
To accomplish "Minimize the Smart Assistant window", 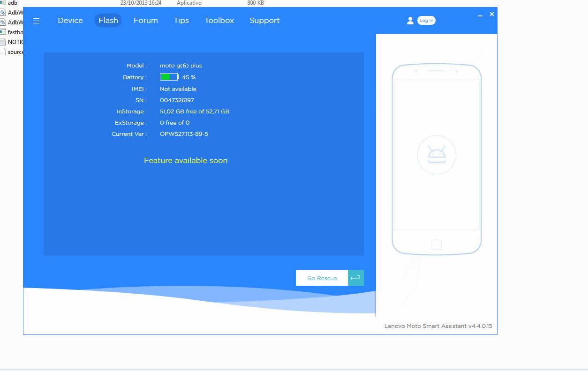I will (x=480, y=15).
